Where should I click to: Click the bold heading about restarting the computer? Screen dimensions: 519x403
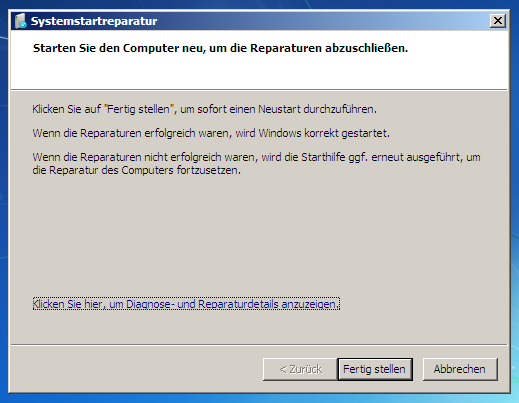point(220,48)
